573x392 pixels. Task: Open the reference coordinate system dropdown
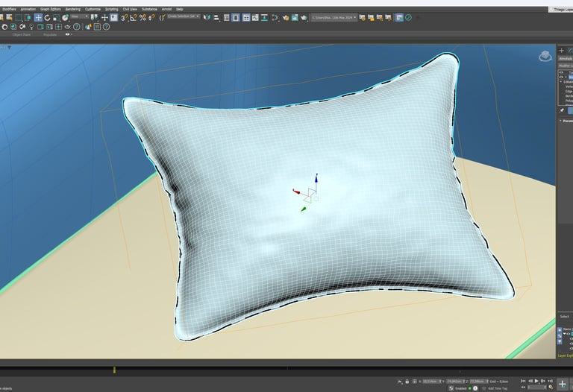coord(79,17)
